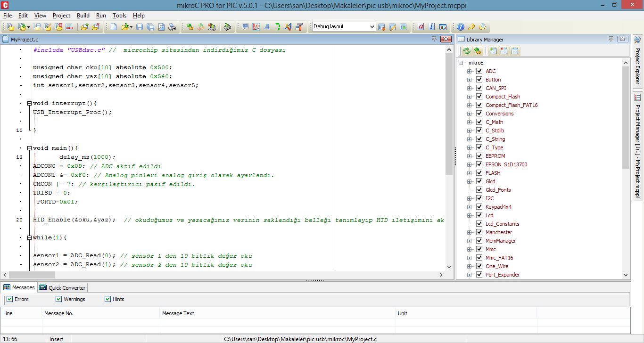Toggle the One_Wire library checkbox
Viewport: 644px width, 343px height.
(479, 266)
